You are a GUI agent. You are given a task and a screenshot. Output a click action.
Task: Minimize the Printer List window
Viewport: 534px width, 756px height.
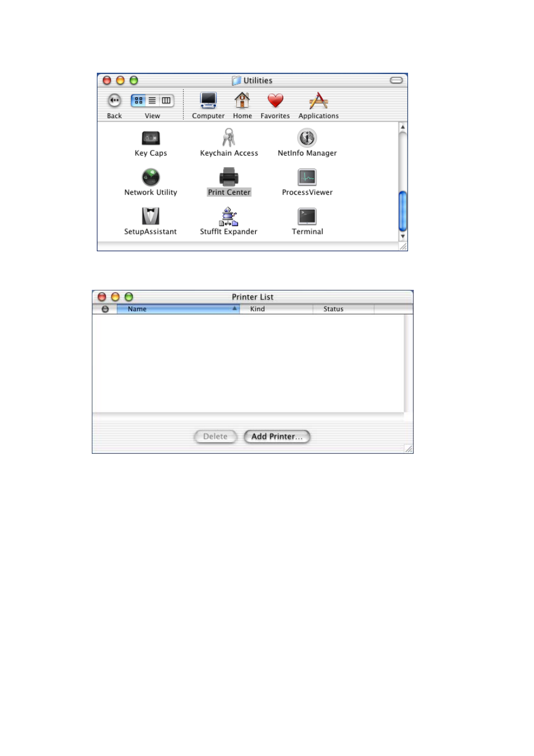[x=115, y=297]
